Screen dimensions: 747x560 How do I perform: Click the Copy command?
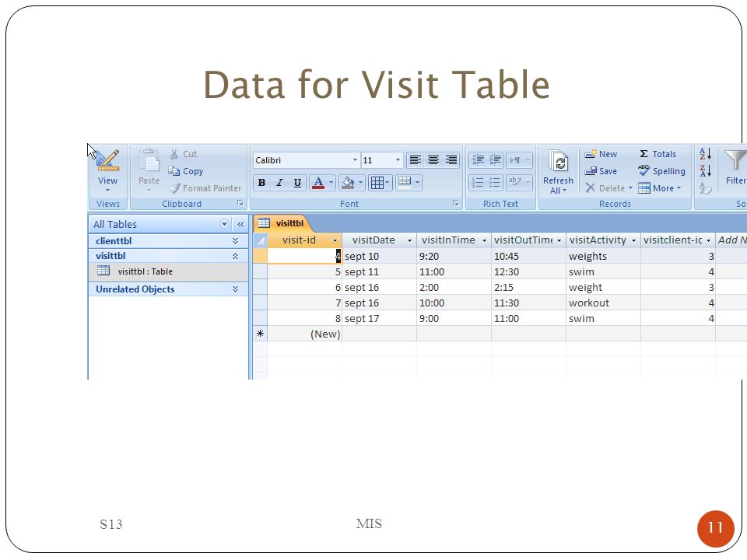186,171
